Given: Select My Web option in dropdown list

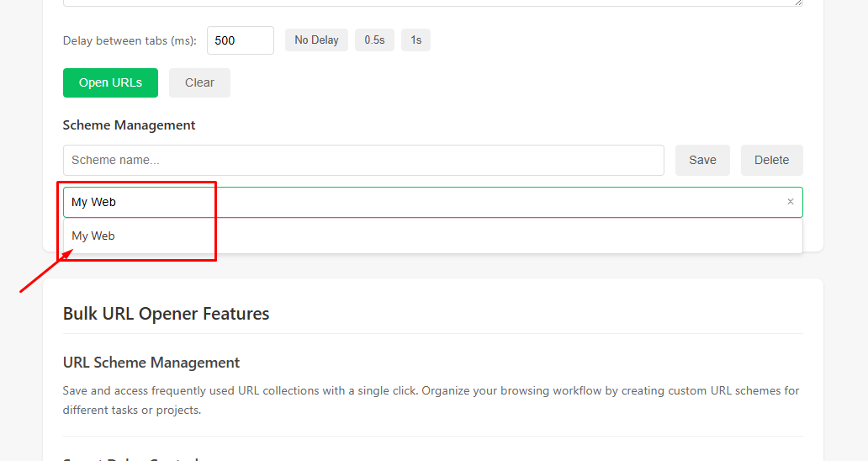Looking at the screenshot, I should pyautogui.click(x=433, y=236).
